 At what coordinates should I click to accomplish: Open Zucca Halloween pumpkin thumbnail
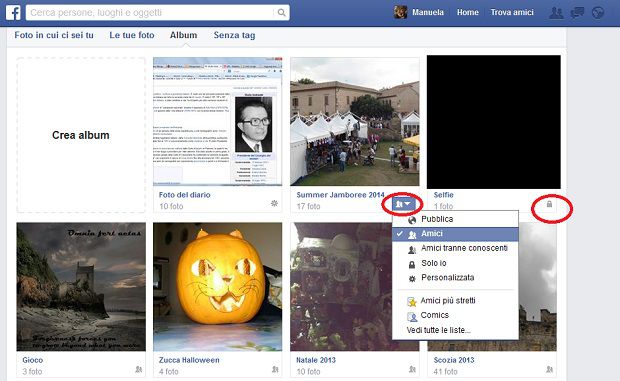(218, 287)
